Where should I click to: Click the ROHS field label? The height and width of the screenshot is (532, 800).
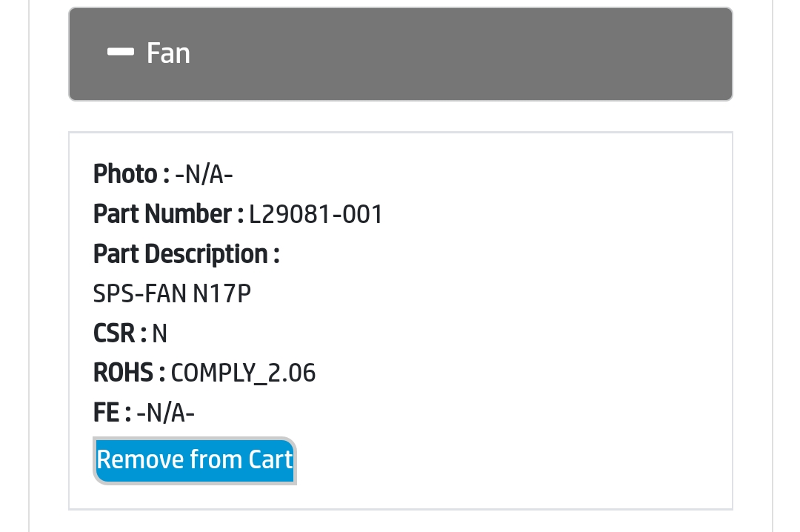130,373
